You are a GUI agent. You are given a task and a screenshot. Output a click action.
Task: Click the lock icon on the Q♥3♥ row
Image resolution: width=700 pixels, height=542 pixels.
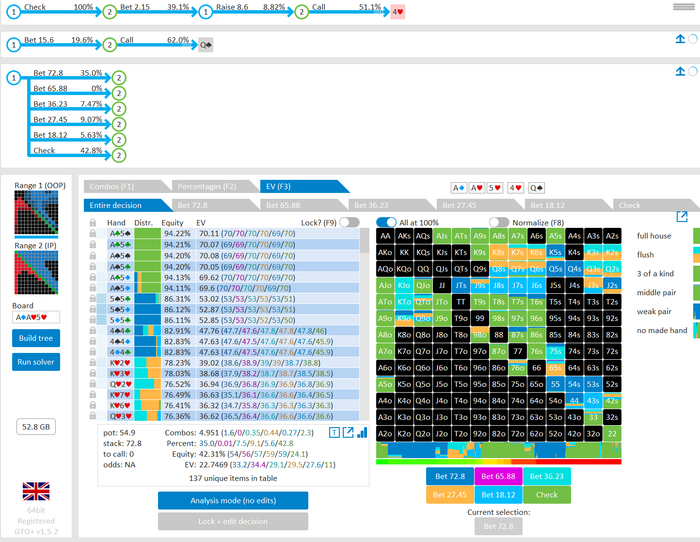[93, 416]
